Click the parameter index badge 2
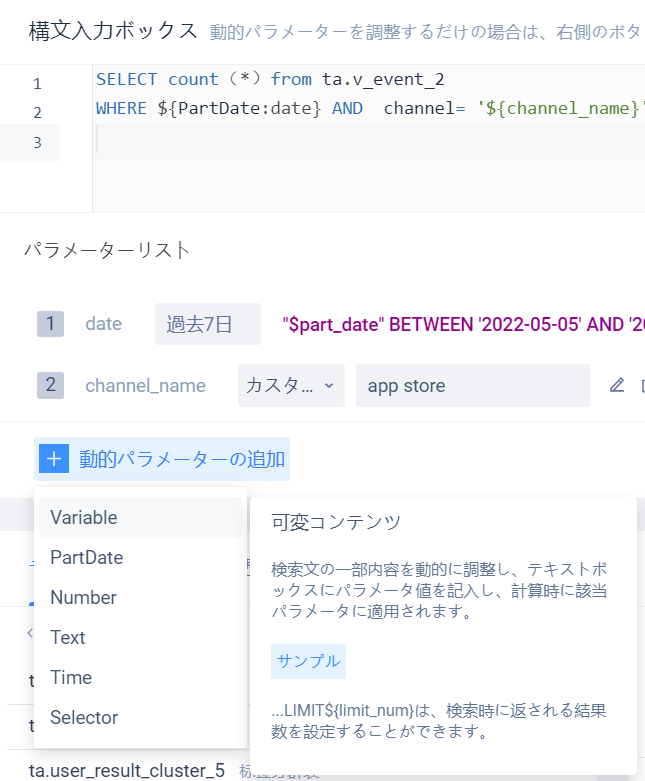The image size is (645, 781). tap(50, 385)
